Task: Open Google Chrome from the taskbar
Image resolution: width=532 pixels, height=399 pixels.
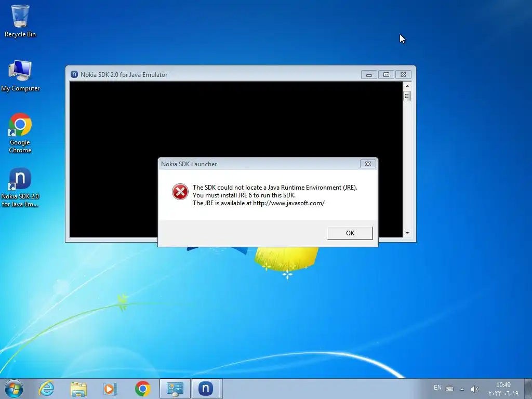Action: coord(142,389)
